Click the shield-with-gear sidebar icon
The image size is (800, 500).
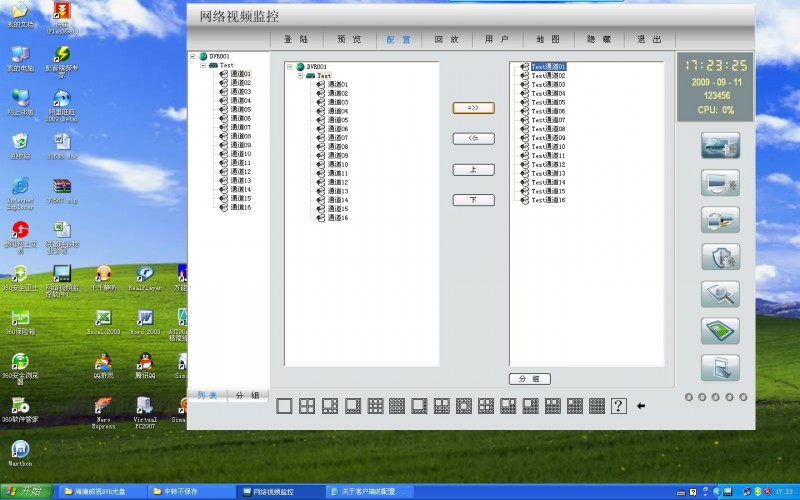720,257
